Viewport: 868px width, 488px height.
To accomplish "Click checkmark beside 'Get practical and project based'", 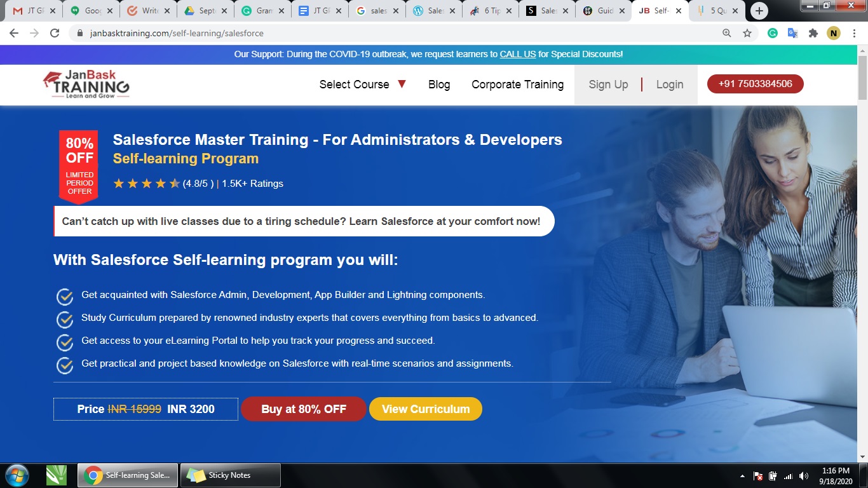I will 65,365.
